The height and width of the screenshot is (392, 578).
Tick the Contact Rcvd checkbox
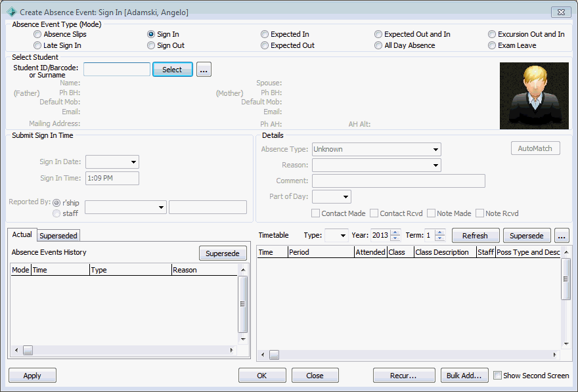tap(374, 213)
